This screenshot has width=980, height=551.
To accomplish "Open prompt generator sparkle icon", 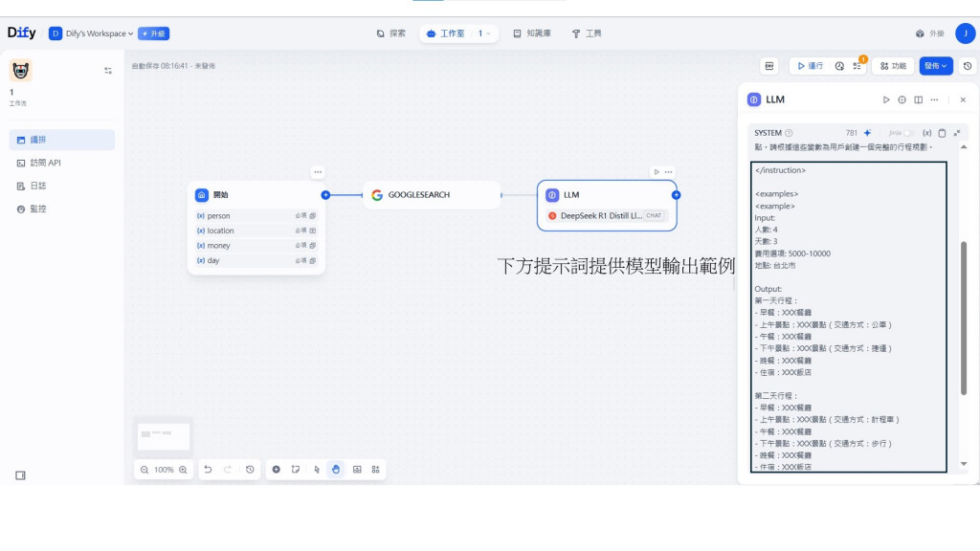I will coord(867,133).
